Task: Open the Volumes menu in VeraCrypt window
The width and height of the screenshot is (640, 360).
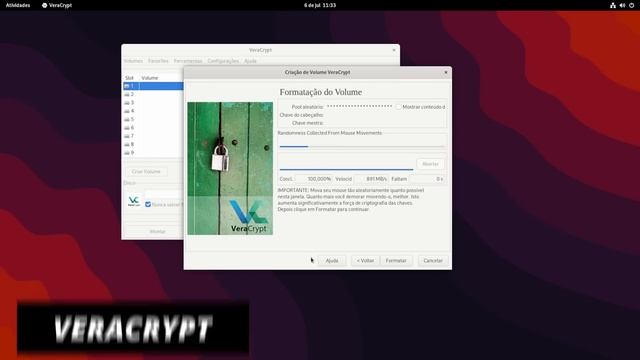Action: click(x=133, y=61)
